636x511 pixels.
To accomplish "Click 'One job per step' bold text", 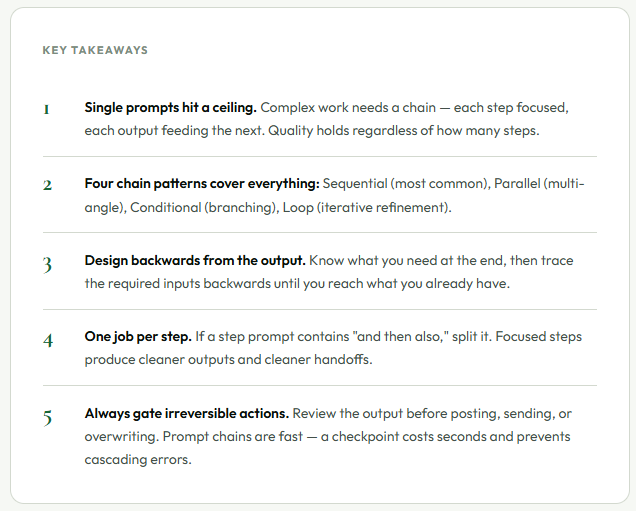I will coord(138,337).
